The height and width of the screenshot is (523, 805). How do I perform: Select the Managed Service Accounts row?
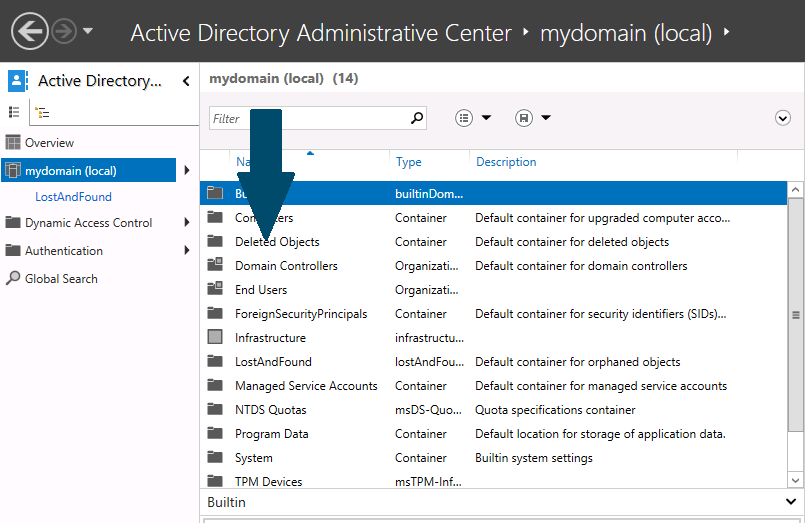pyautogui.click(x=493, y=385)
